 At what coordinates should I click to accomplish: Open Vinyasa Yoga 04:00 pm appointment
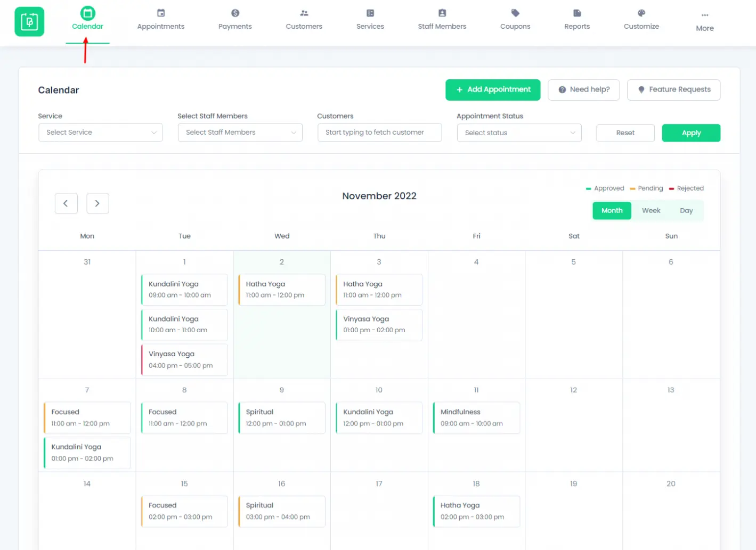point(184,360)
